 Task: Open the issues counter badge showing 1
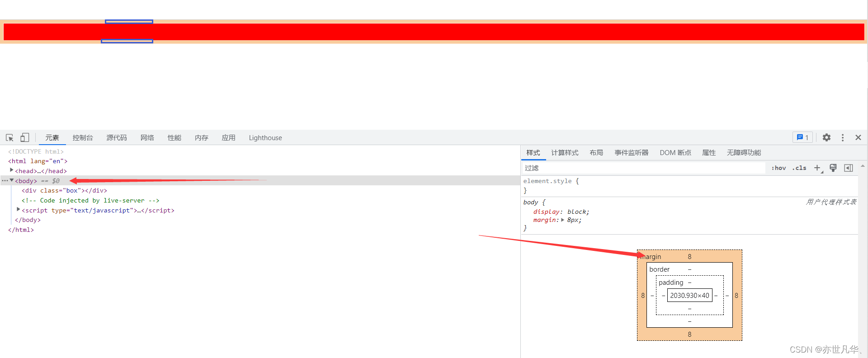tap(802, 137)
